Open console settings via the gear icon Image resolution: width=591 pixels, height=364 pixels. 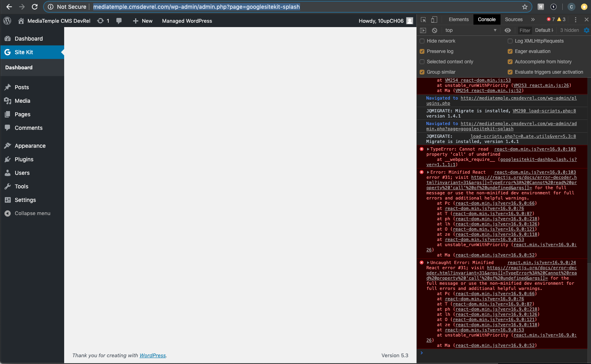point(586,30)
